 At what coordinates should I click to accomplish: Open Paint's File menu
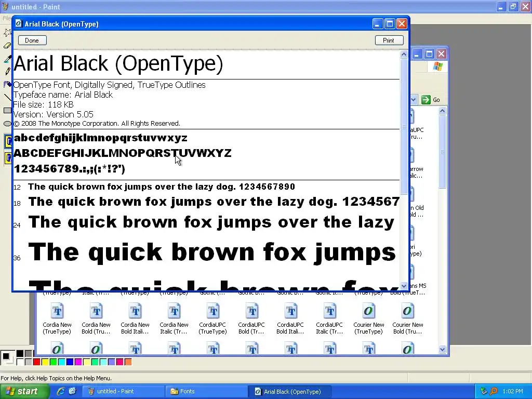[6, 18]
